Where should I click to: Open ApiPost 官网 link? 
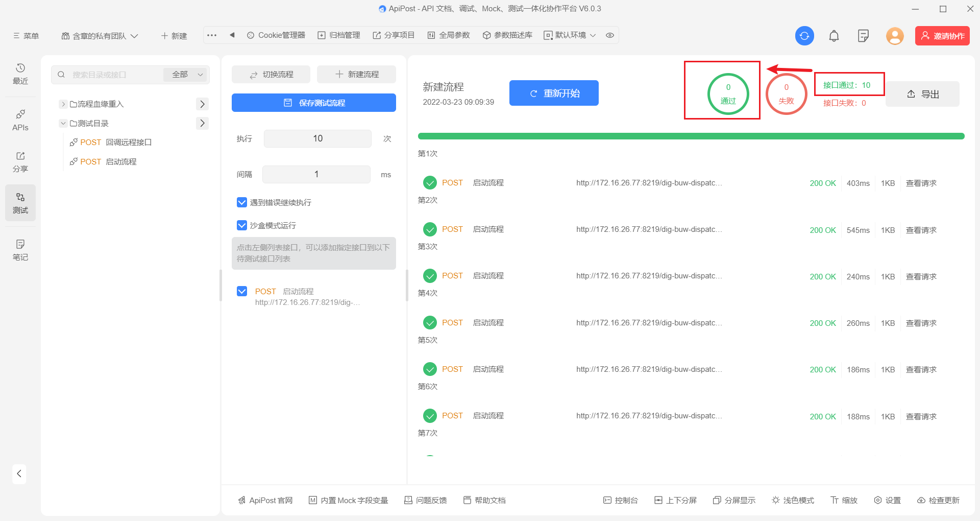click(265, 500)
